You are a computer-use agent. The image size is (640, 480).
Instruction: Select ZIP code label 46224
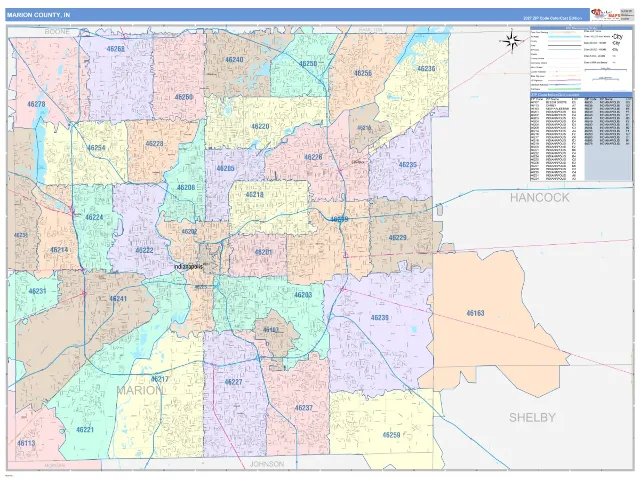[94, 217]
